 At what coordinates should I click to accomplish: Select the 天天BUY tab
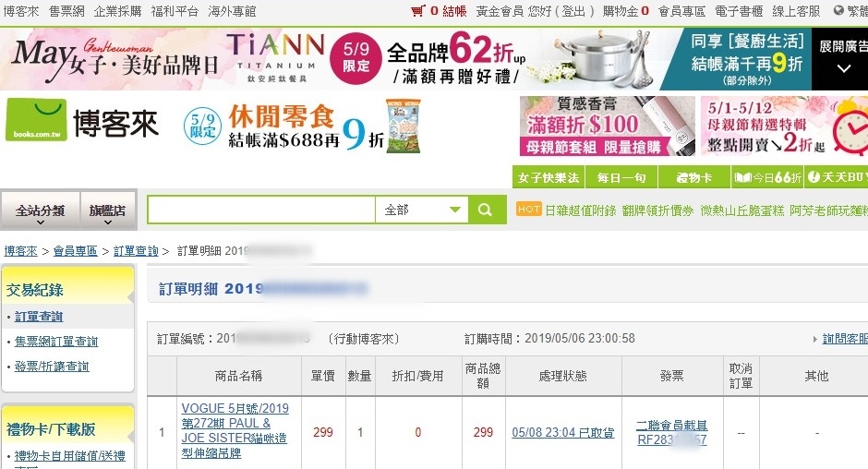click(x=837, y=177)
